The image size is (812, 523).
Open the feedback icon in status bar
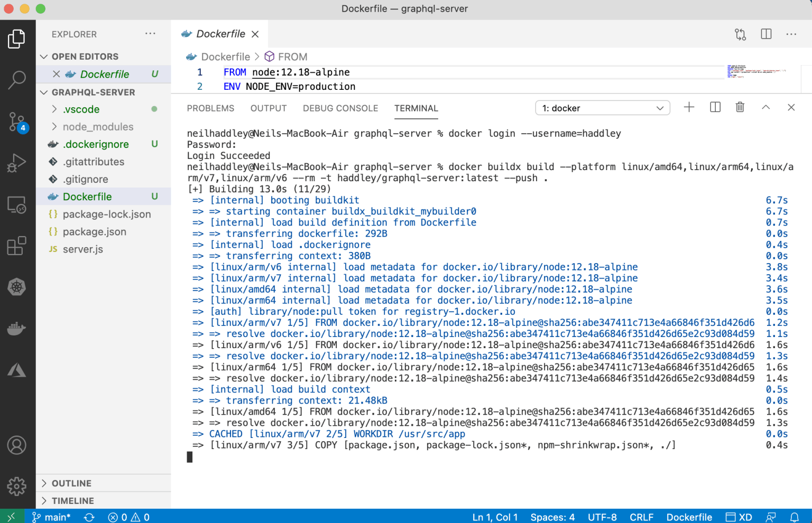771,517
